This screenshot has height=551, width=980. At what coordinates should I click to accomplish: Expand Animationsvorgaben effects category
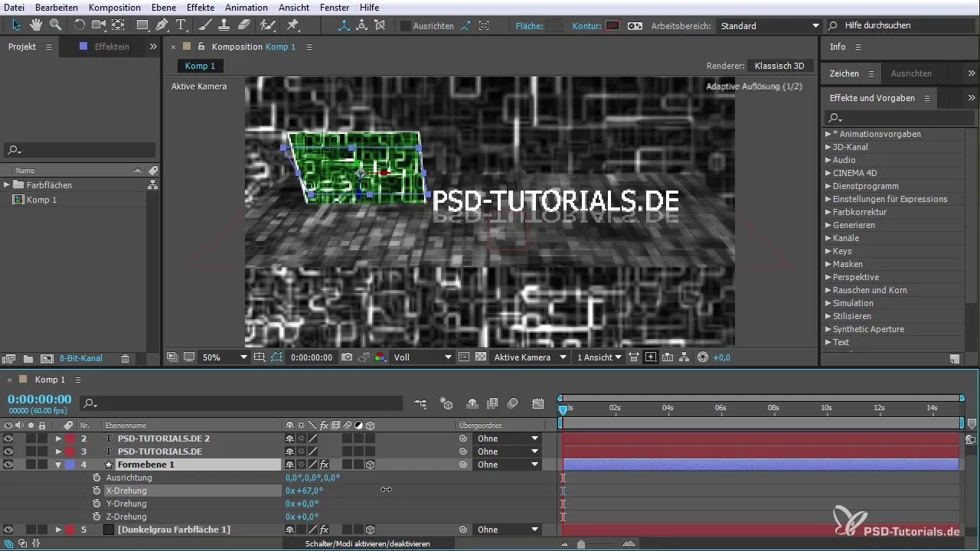[828, 134]
